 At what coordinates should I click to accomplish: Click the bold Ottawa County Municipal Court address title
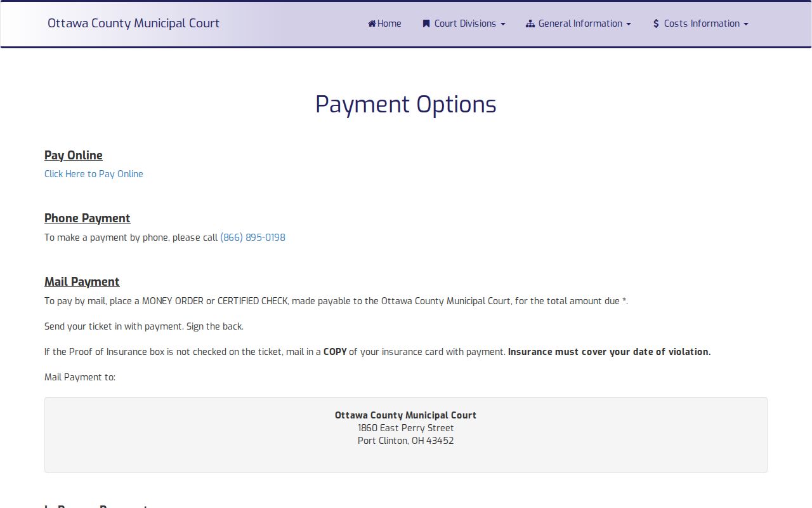click(x=406, y=415)
